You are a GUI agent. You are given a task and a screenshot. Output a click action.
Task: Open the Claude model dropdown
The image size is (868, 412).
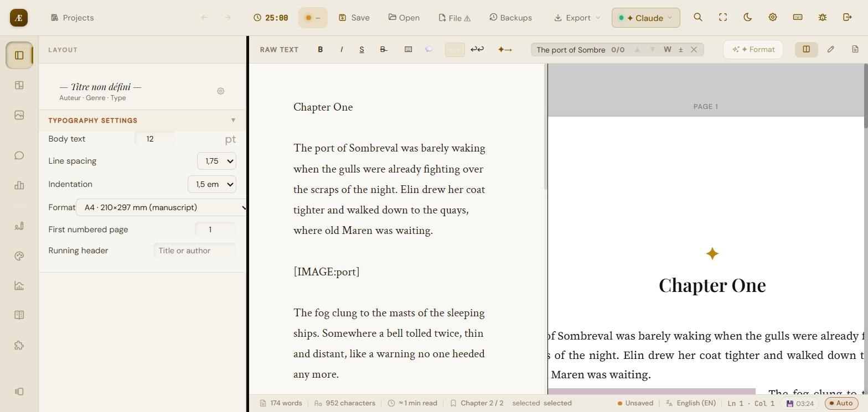[645, 18]
